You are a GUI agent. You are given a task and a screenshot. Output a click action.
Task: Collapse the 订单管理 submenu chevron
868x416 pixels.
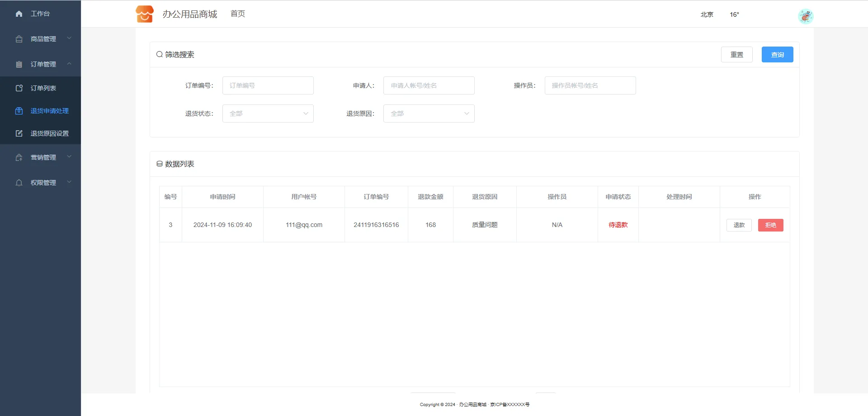[69, 64]
